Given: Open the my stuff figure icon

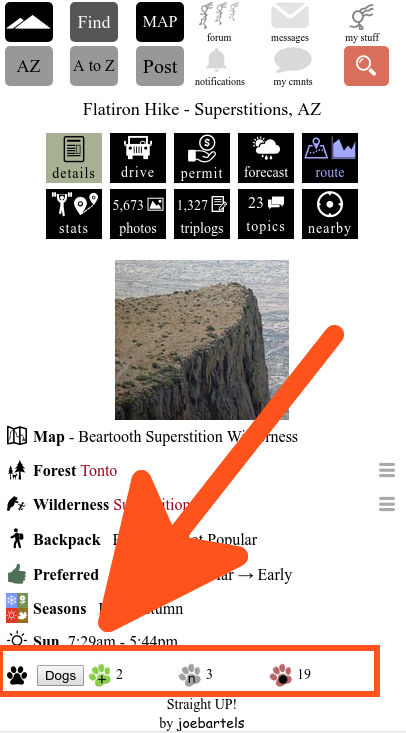Looking at the screenshot, I should point(362,17).
